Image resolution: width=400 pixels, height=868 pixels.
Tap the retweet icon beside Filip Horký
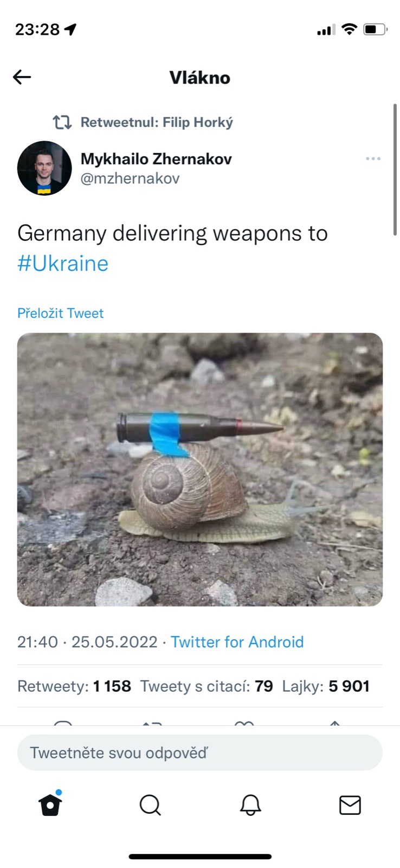point(62,122)
